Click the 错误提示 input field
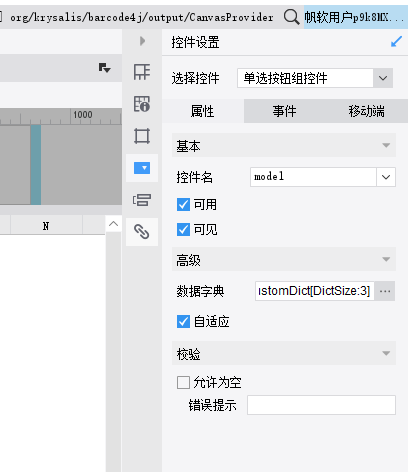Viewport: 408px width, 472px height. [x=321, y=405]
